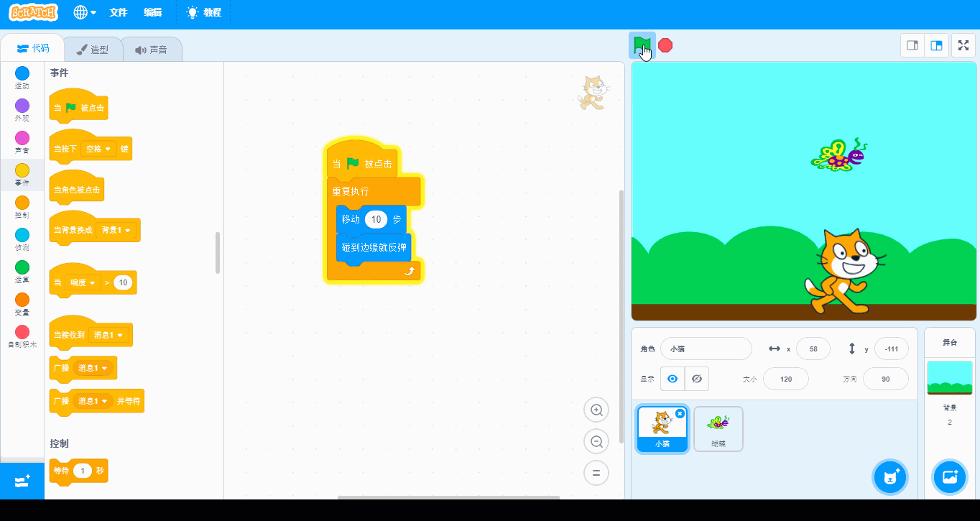This screenshot has width=980, height=521.
Task: Switch to the 声音 tab
Action: 151,50
